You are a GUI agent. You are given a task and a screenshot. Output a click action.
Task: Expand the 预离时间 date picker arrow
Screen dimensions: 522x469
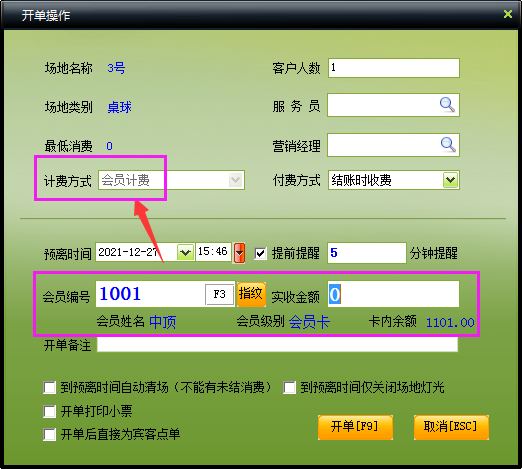click(x=185, y=252)
